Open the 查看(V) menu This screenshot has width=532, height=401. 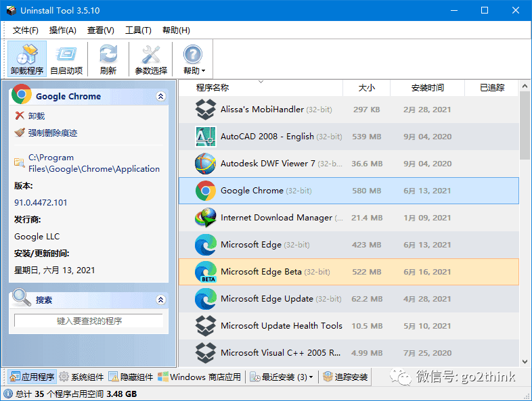click(100, 30)
